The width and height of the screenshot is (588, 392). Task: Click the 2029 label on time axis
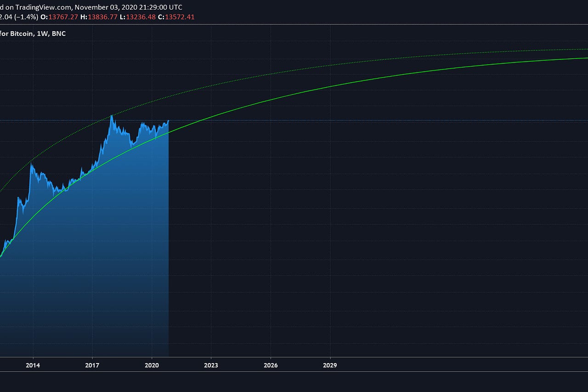tap(330, 365)
